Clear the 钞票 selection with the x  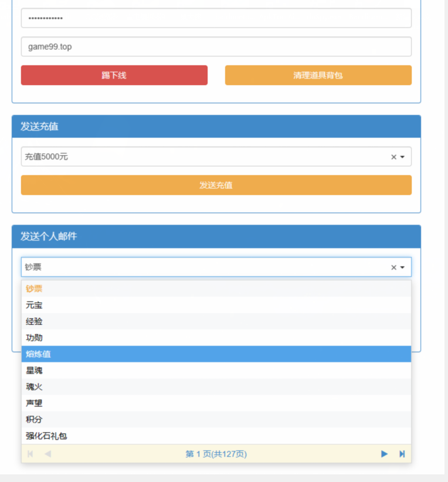point(393,267)
